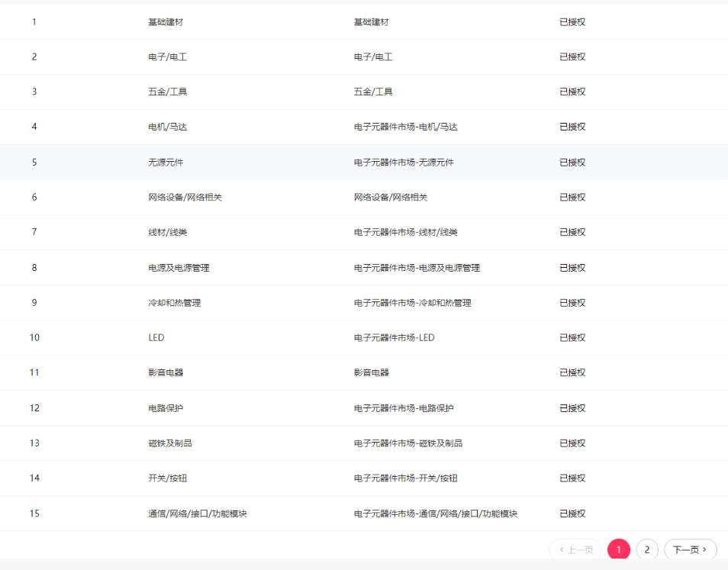
Task: Select 电路保护 category name in row 12
Action: tap(166, 408)
